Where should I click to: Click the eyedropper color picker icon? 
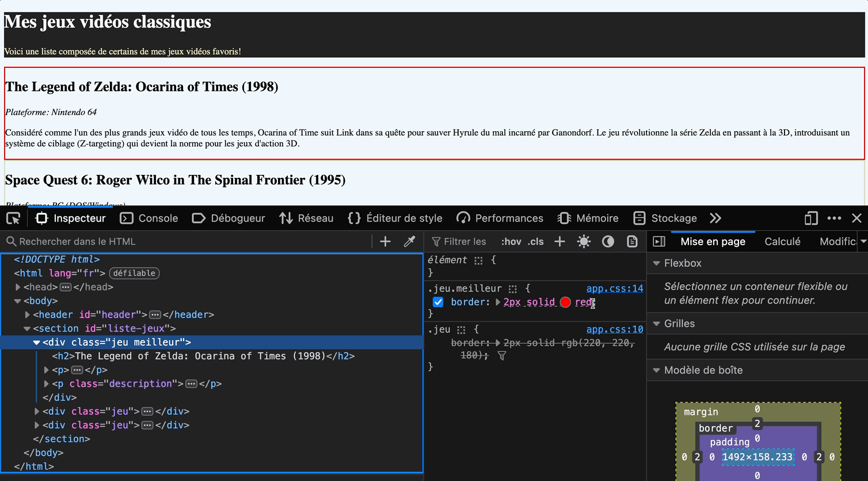[x=409, y=242]
